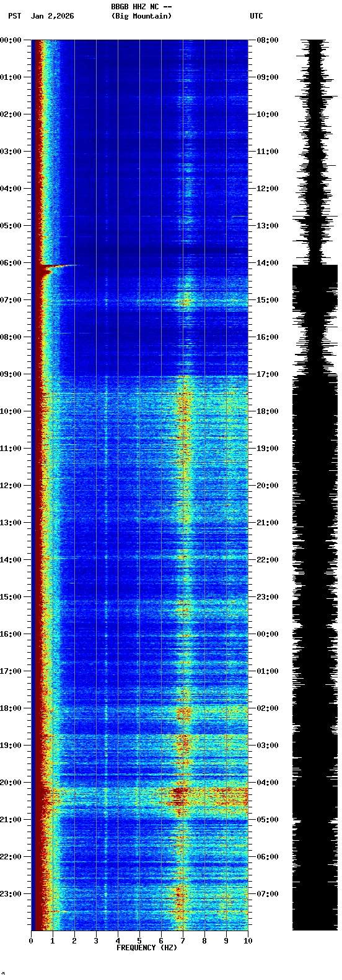Screen dimensions: 342x980
Task: Click the 12:00 UTC time label
Action: [x=268, y=189]
